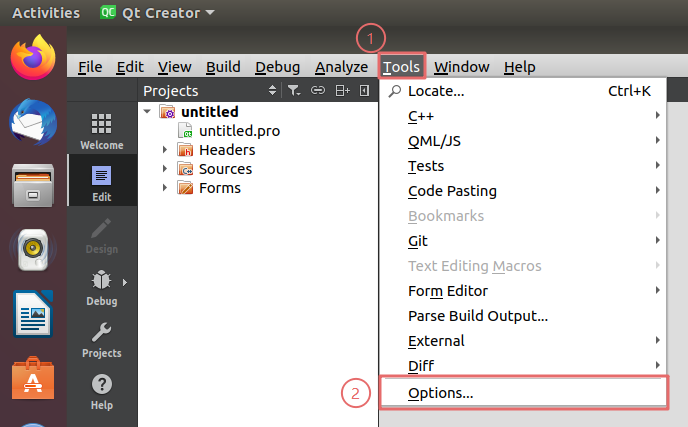Expand the Sources folder
The image size is (688, 427).
click(x=166, y=169)
